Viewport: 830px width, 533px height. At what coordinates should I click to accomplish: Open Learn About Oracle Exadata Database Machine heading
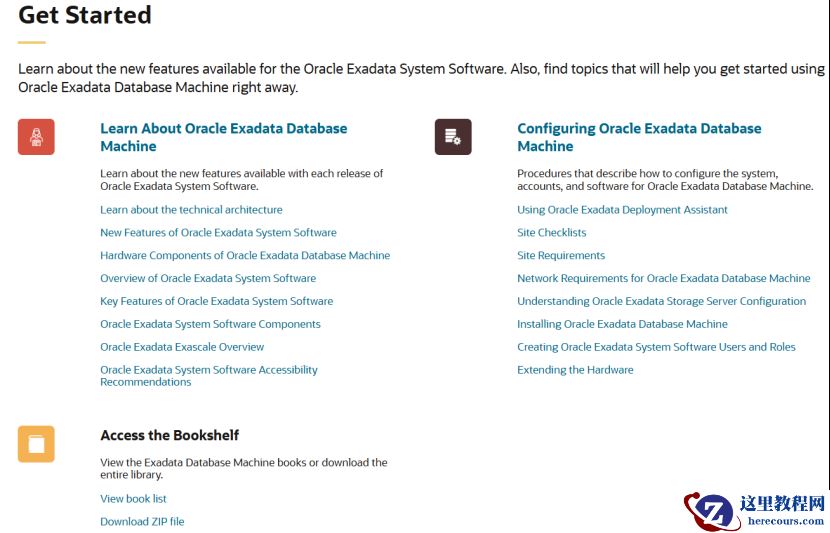click(223, 137)
